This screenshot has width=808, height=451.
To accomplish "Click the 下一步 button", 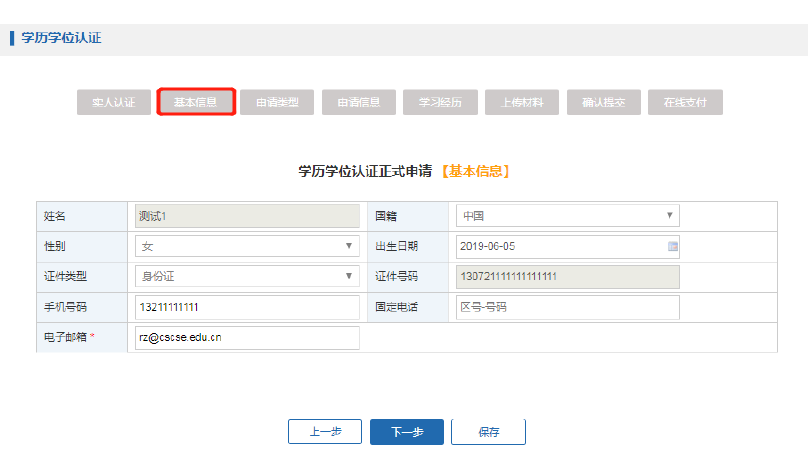I will (407, 432).
